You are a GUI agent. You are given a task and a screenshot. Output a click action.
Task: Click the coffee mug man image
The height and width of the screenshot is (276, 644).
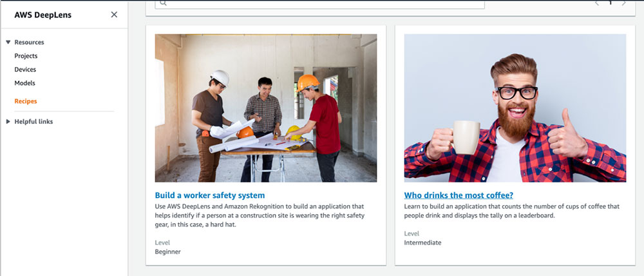pos(515,108)
